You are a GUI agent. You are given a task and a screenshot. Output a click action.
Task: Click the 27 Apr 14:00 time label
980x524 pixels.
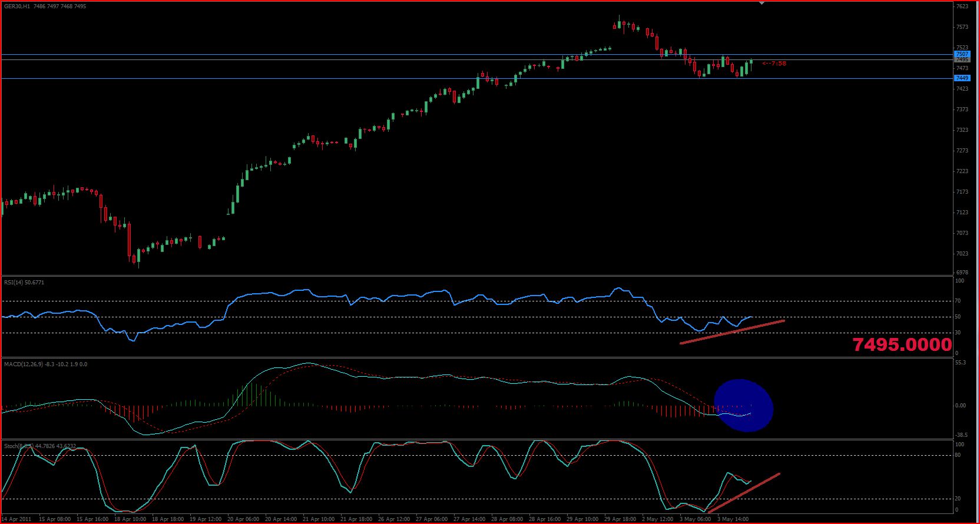469,519
